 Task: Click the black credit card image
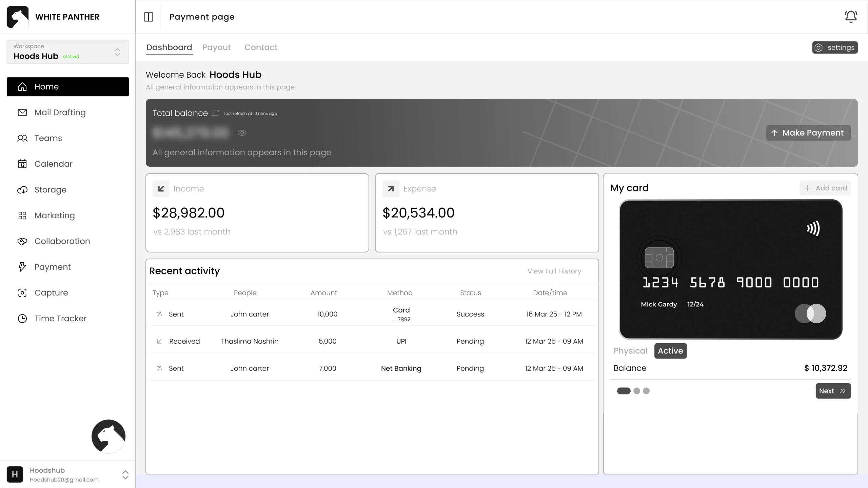click(x=731, y=269)
